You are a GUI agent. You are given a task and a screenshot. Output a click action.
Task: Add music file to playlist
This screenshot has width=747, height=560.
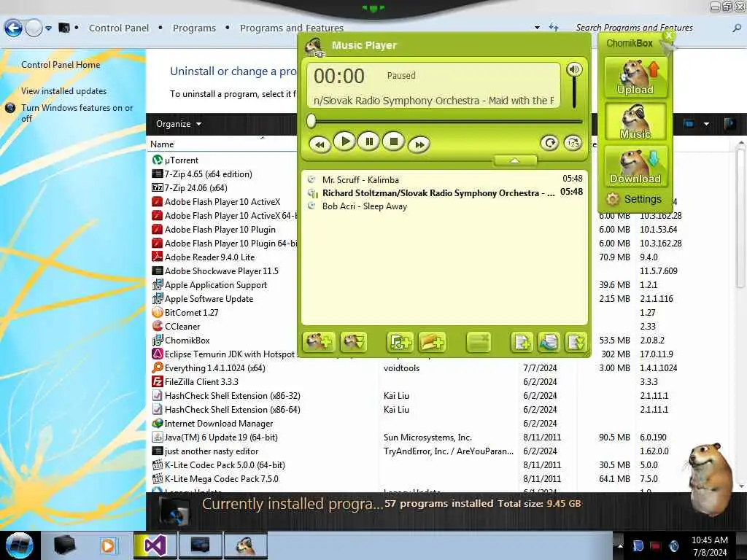pos(400,342)
